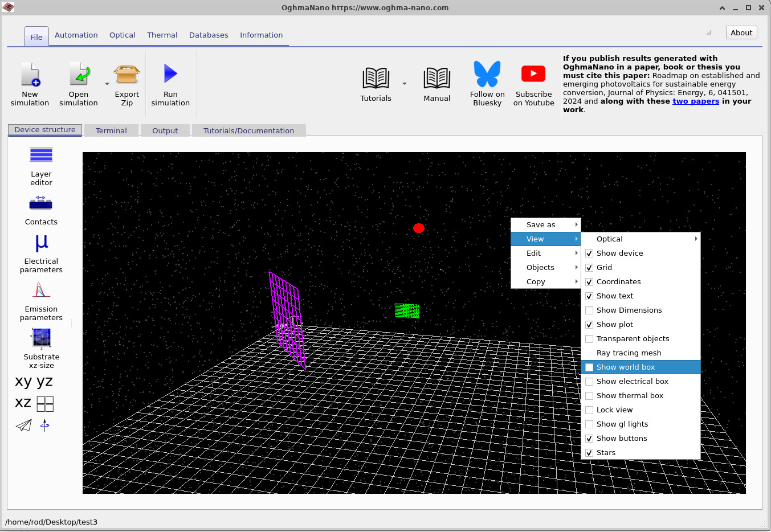
Task: Start the simulation with Run simulation
Action: (x=170, y=83)
